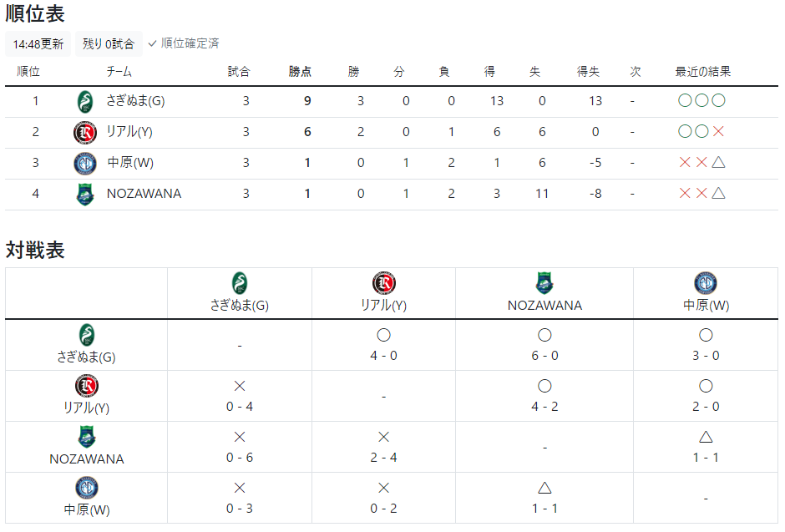Open the NOZAWANA team name link in standings
The image size is (785, 532).
click(144, 194)
